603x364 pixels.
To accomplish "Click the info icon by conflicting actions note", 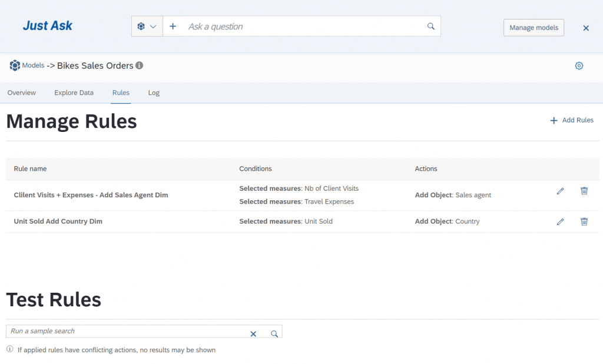I will pyautogui.click(x=9, y=349).
